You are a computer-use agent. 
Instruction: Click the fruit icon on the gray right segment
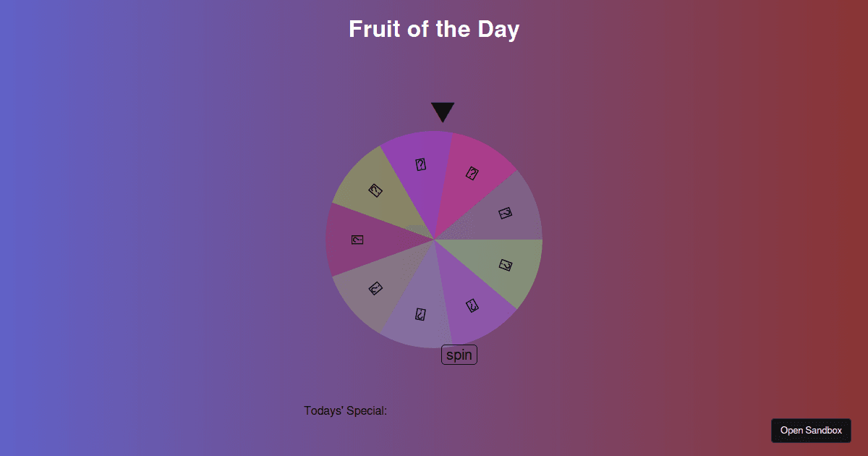click(505, 213)
